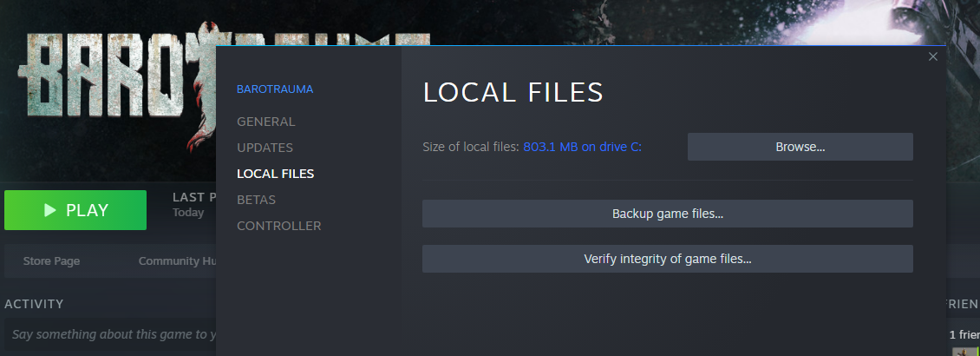980x356 pixels.
Task: Go to the CONTROLLER tab
Action: pos(278,226)
